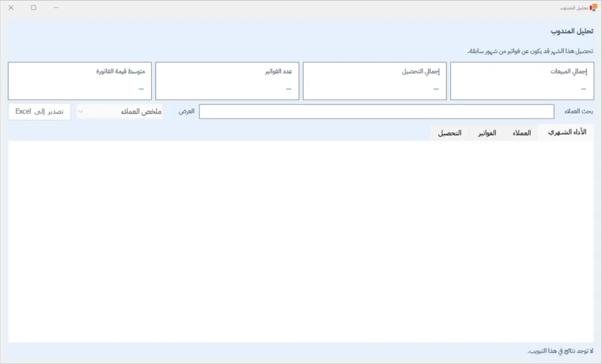The width and height of the screenshot is (602, 364).
Task: Maximize the تحليل المندوب window
Action: tap(34, 8)
